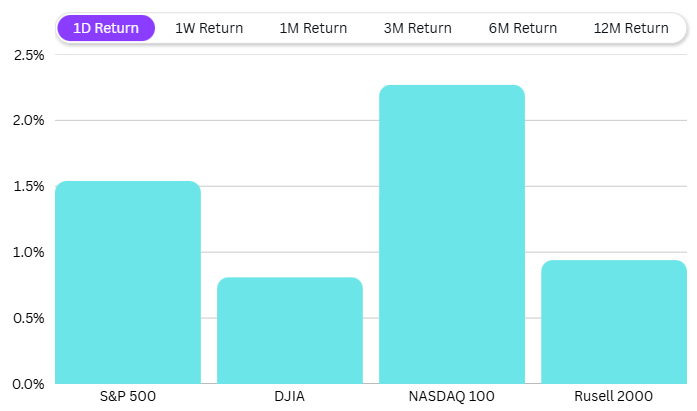Select the NASDAQ 100 bar
The height and width of the screenshot is (411, 697).
[x=452, y=234]
